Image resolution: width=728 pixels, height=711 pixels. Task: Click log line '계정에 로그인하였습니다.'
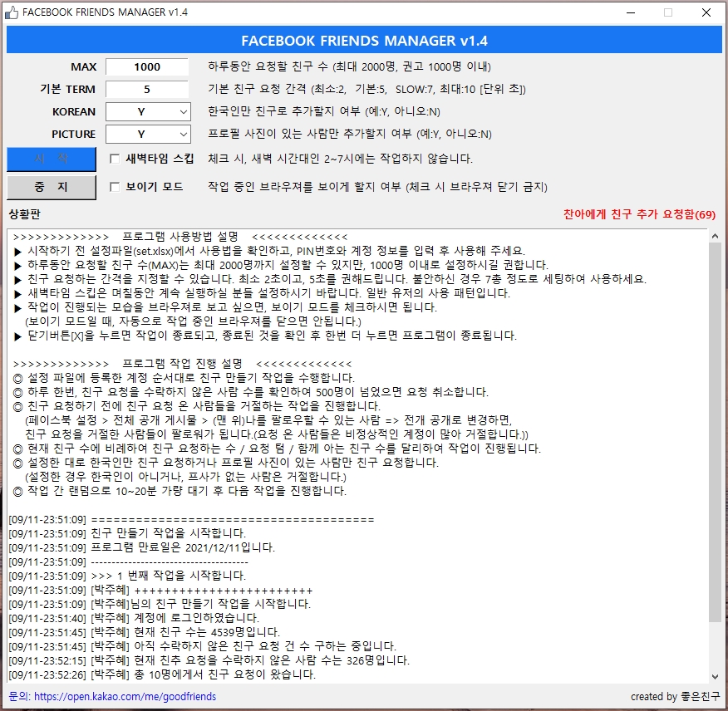[x=196, y=618]
